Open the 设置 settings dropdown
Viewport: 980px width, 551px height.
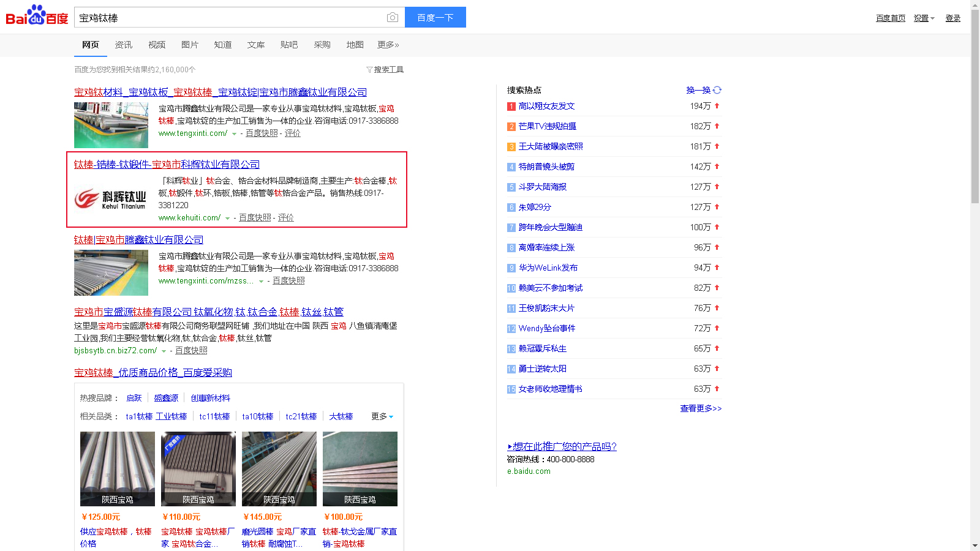[x=924, y=18]
